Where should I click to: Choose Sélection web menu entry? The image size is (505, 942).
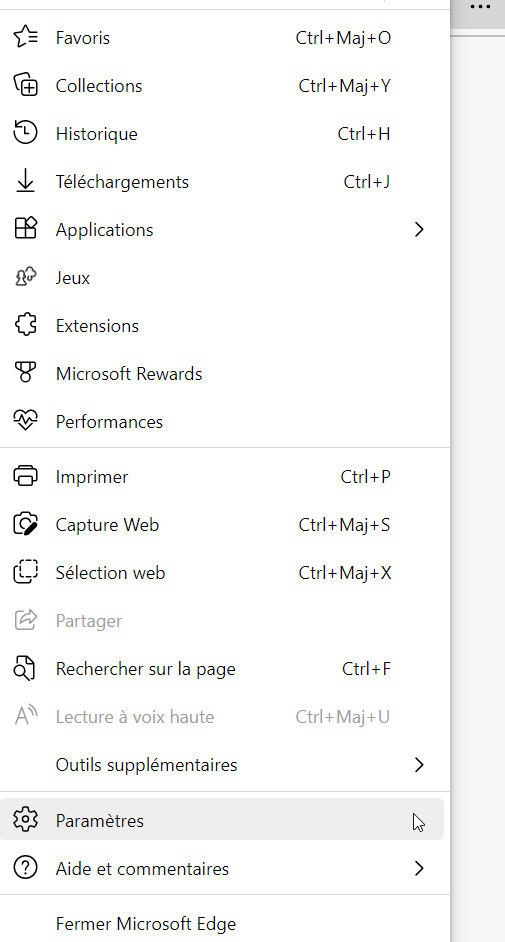click(222, 573)
